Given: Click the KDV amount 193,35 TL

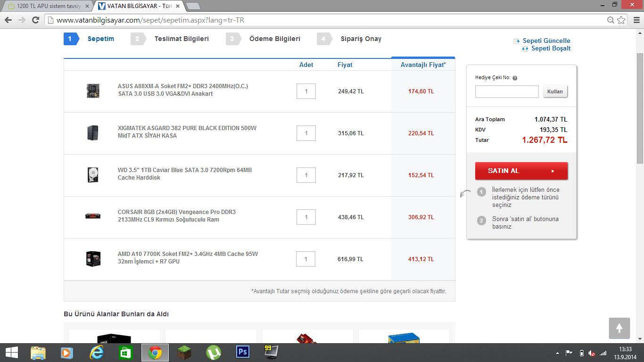Looking at the screenshot, I should 553,130.
